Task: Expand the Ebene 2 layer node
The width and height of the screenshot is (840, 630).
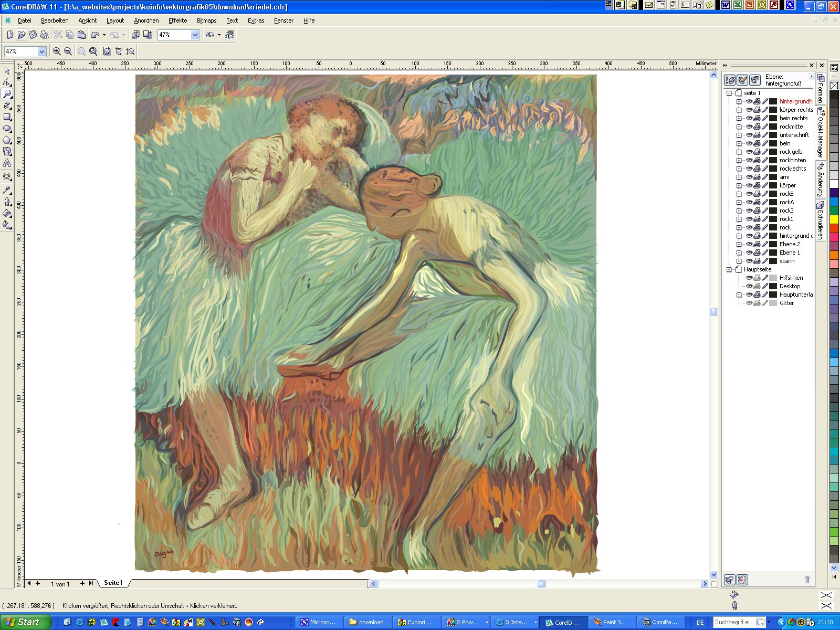Action: pyautogui.click(x=739, y=244)
